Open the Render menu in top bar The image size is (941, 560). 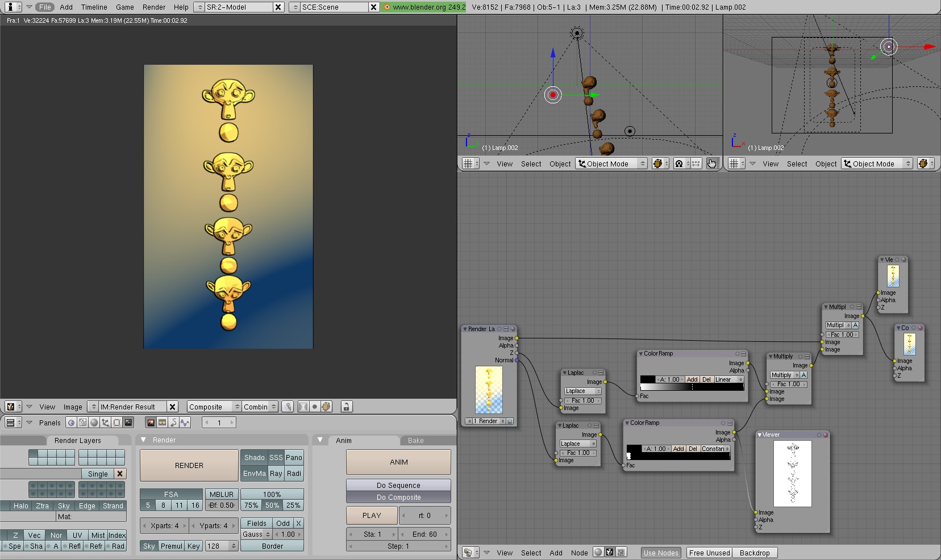point(154,7)
